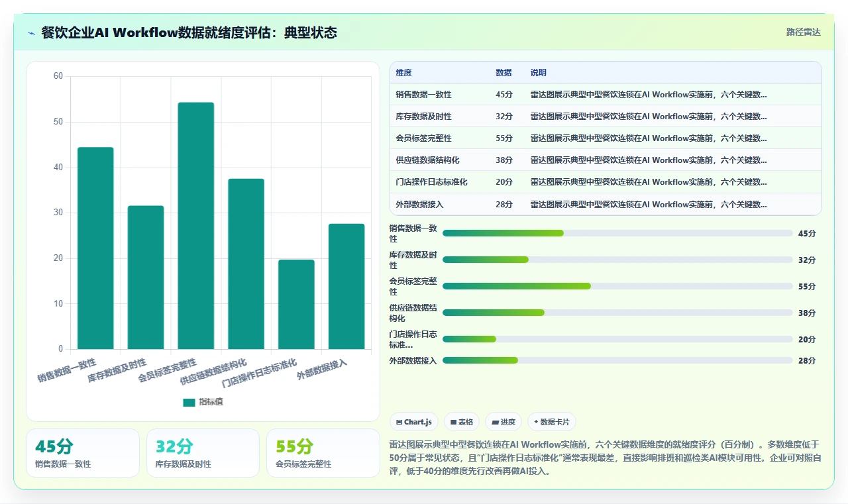
Task: Click the 库存数据及时性 bar in chart
Action: tap(146, 277)
